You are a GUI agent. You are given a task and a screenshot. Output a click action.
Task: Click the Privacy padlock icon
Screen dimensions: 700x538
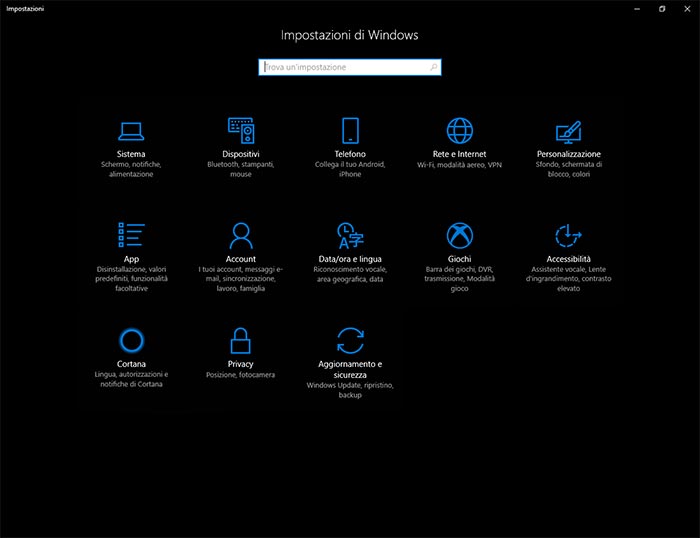[241, 341]
